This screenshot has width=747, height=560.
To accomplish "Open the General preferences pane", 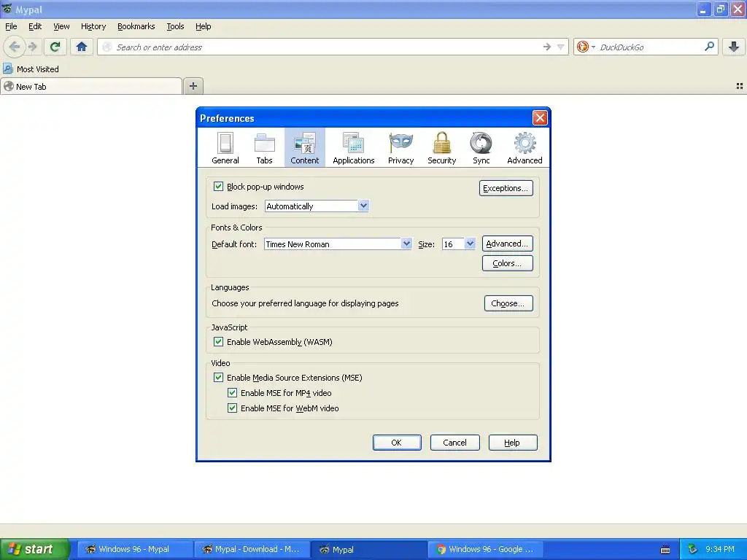I will point(225,147).
